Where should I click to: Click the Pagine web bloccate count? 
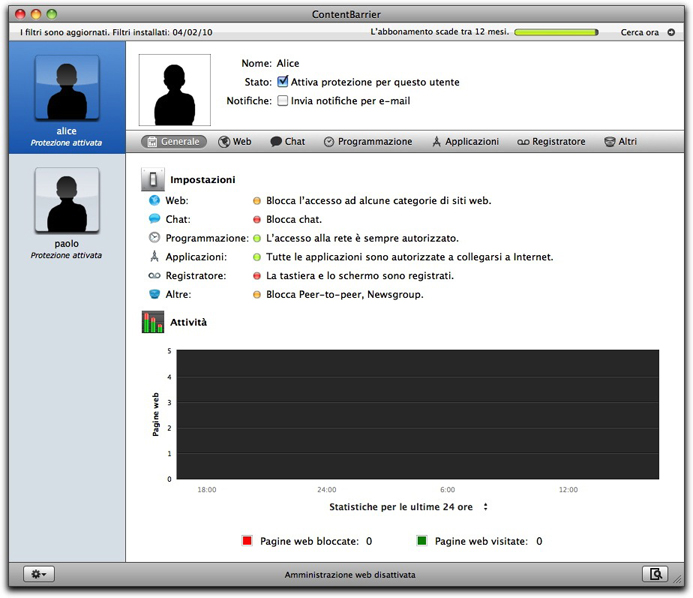point(369,541)
